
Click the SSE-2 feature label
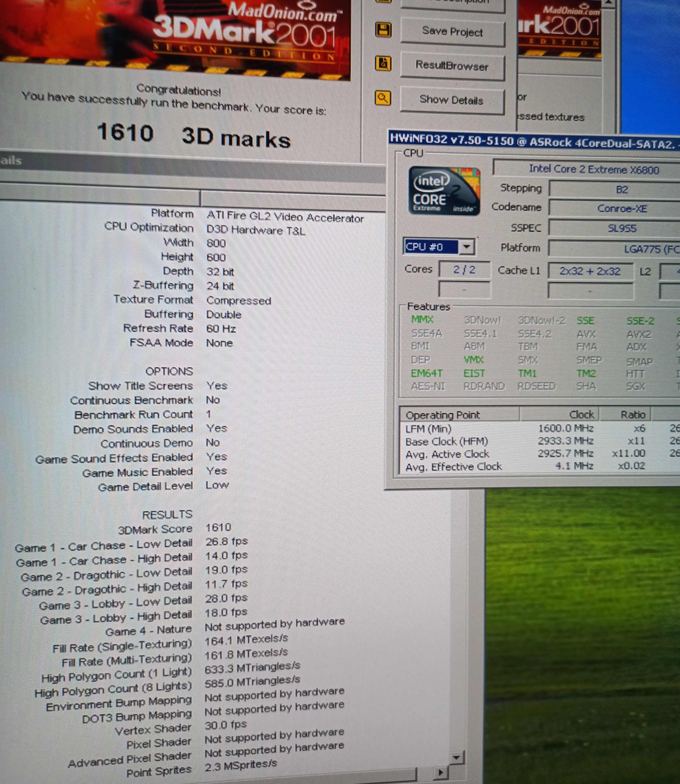pos(640,321)
